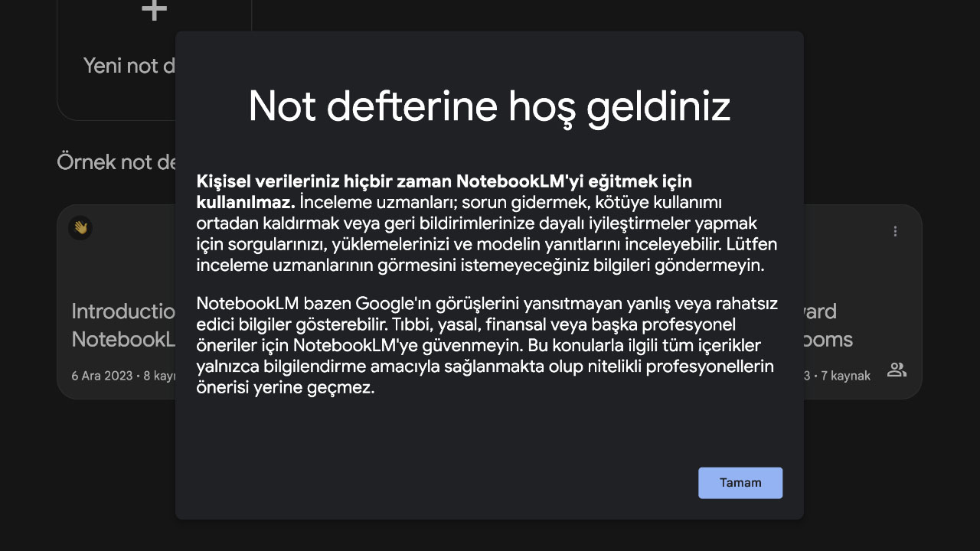980x551 pixels.
Task: Click the "7 kaynak" text on the right card
Action: (845, 376)
